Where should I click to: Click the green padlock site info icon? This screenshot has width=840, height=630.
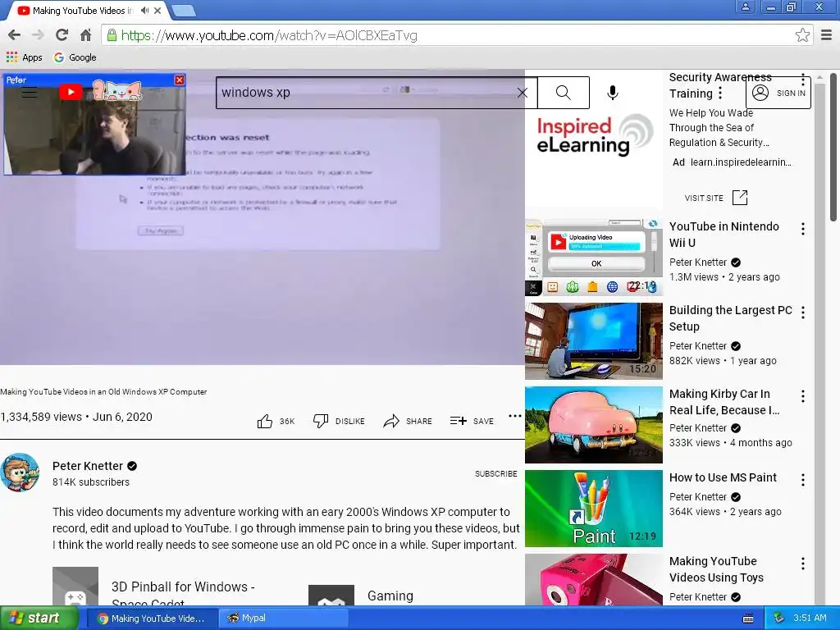tap(112, 35)
